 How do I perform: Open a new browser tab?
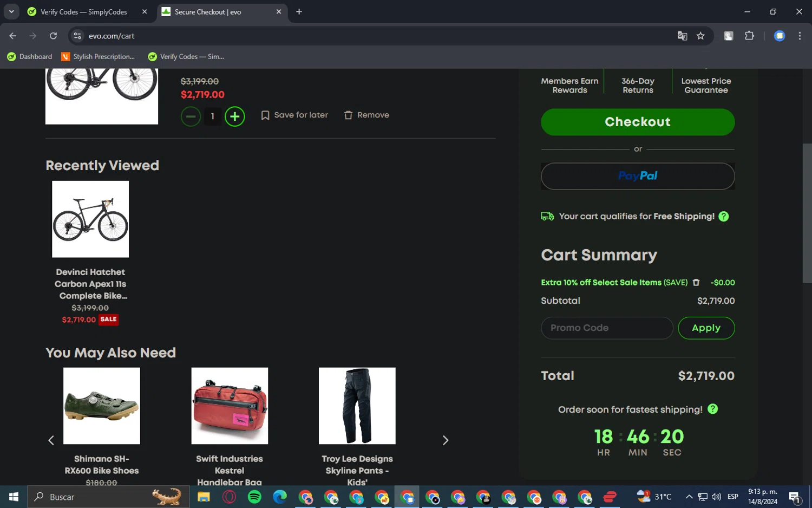coord(299,12)
